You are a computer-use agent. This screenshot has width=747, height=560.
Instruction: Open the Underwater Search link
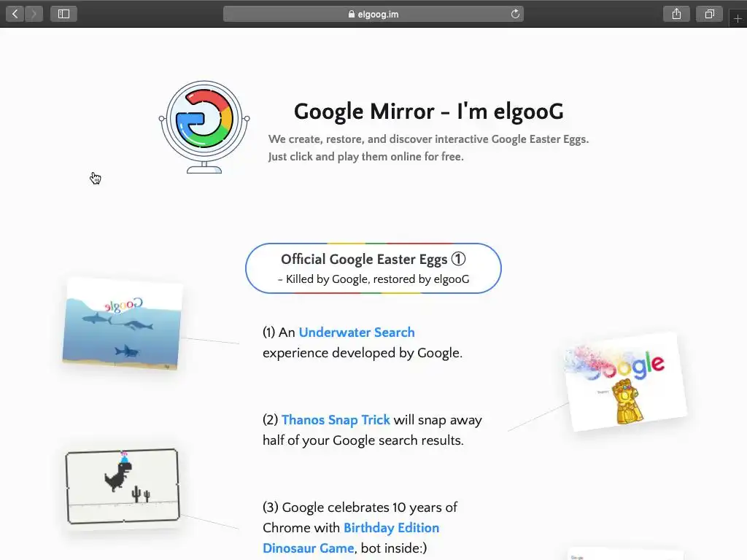point(357,332)
